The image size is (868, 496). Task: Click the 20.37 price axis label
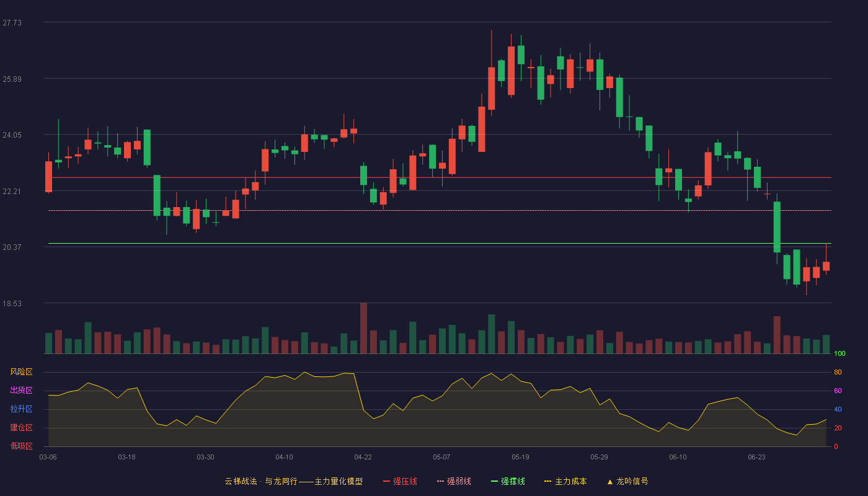point(12,247)
